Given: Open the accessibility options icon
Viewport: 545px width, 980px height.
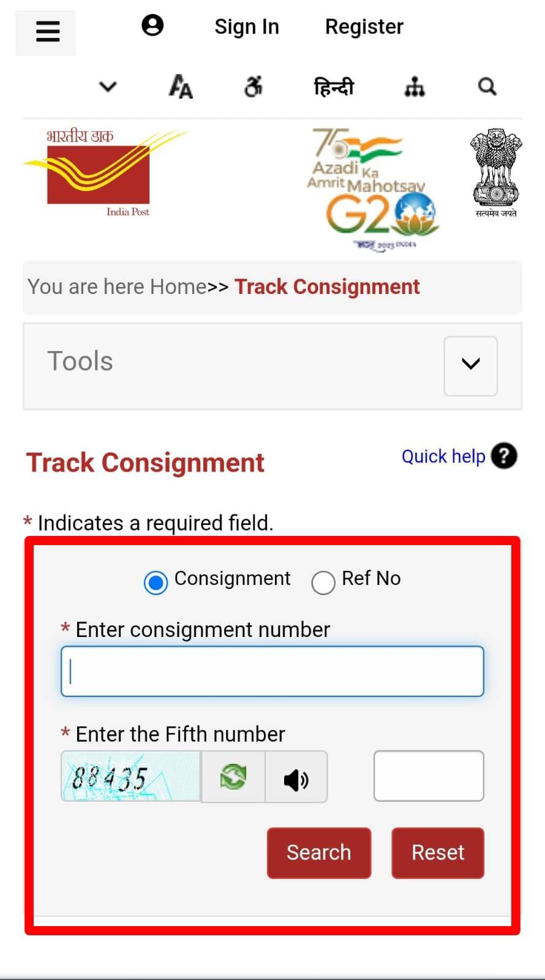Looking at the screenshot, I should [253, 87].
